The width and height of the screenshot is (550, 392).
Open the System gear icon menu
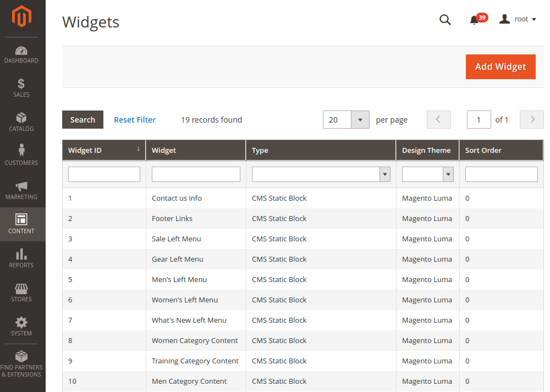click(21, 323)
